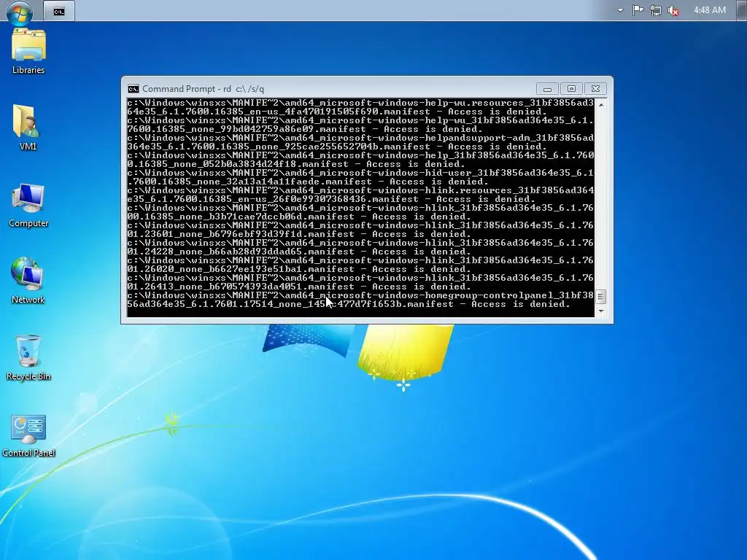Open the Command Prompt window system menu icon
This screenshot has width=747, height=560.
[133, 89]
